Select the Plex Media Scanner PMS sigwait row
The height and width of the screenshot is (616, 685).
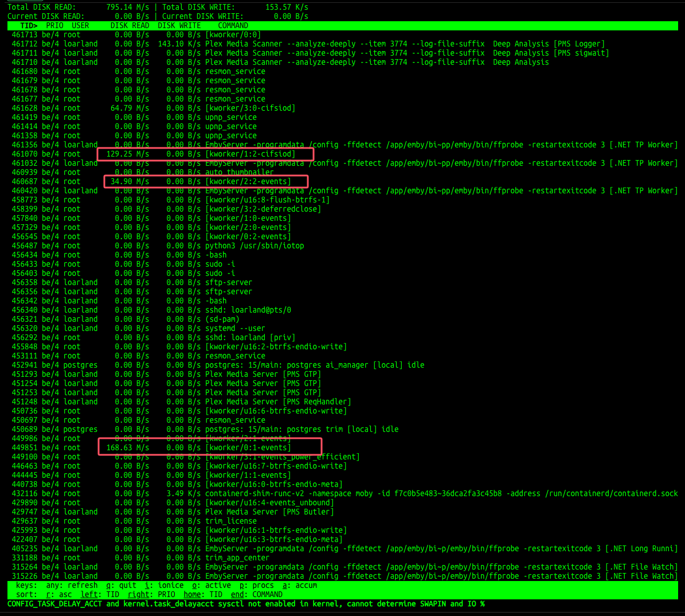click(343, 53)
